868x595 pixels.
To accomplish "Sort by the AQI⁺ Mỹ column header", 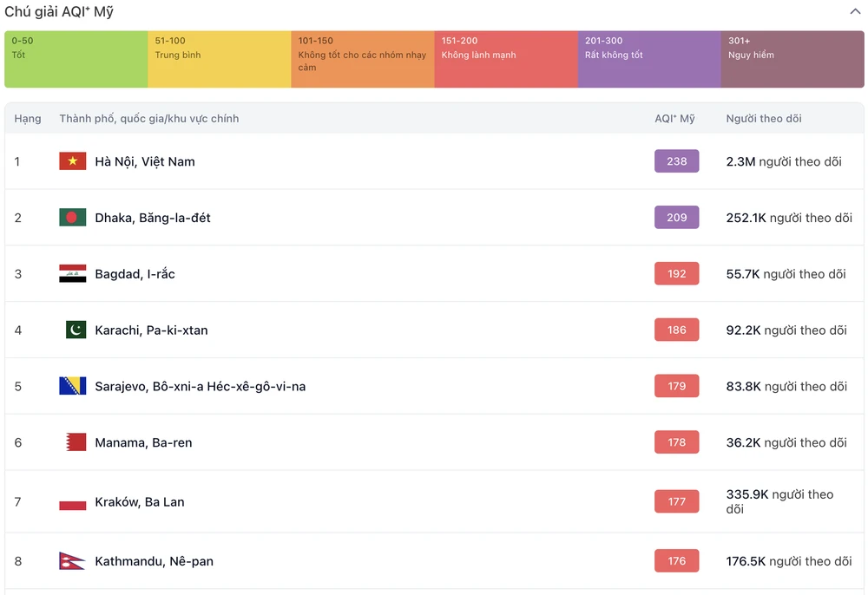I will 674,119.
